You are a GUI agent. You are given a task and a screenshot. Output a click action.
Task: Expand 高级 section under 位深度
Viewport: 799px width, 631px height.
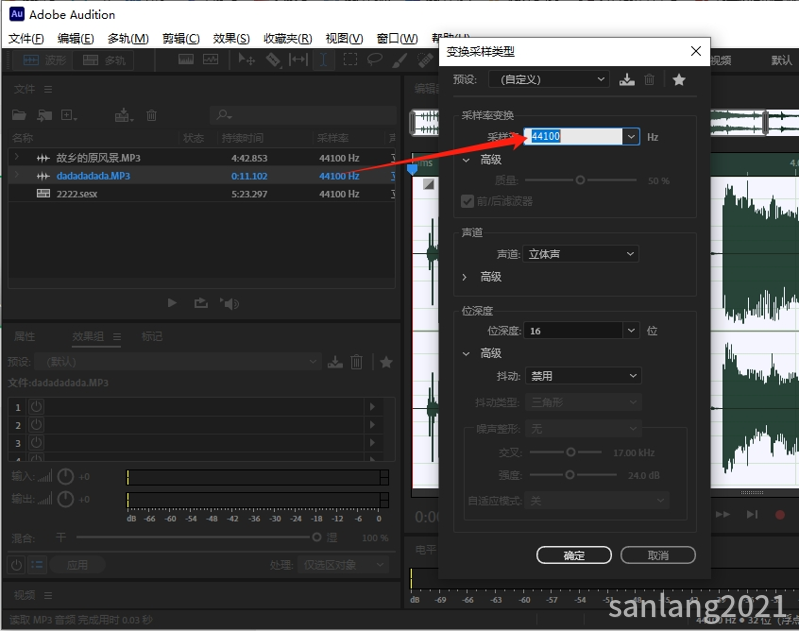coord(466,353)
